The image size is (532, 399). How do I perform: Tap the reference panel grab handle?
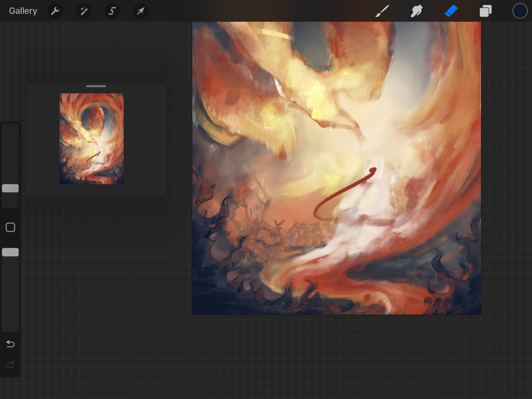click(x=96, y=86)
